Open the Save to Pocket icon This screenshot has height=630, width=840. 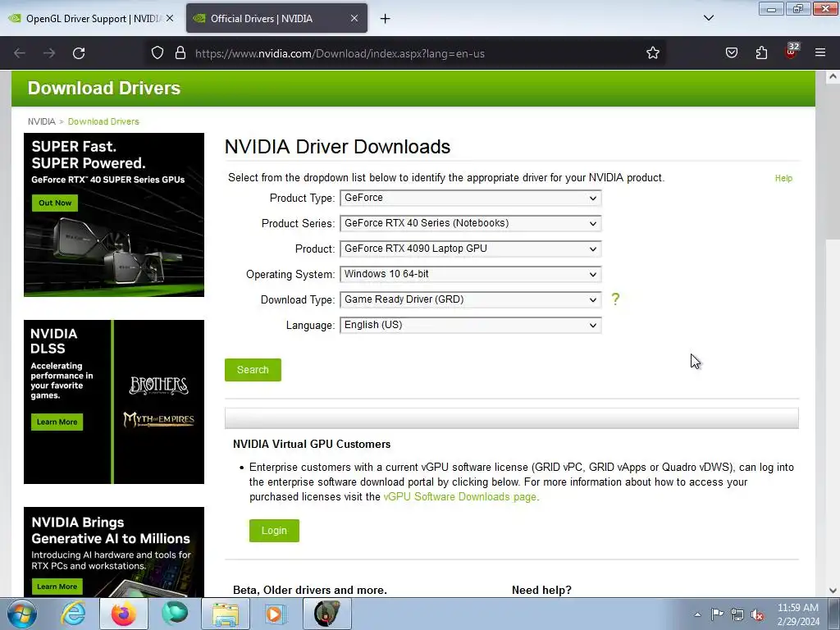pyautogui.click(x=731, y=53)
